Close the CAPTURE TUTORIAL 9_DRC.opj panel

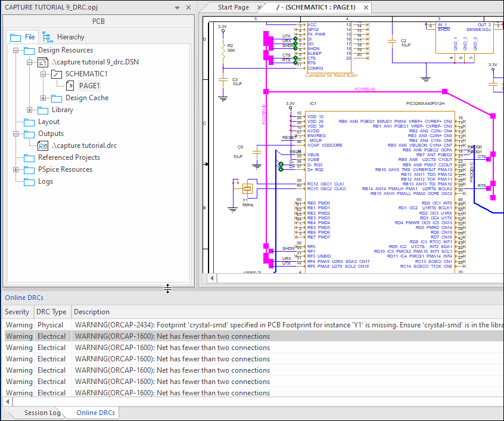click(x=189, y=7)
